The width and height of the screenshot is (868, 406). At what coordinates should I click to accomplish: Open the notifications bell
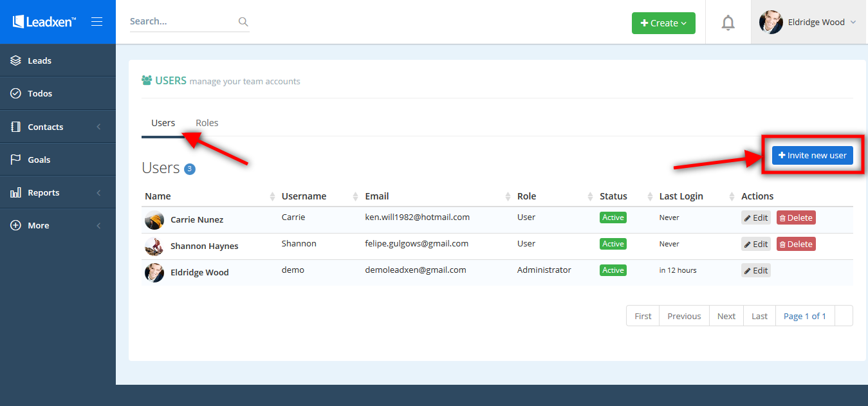click(x=728, y=23)
